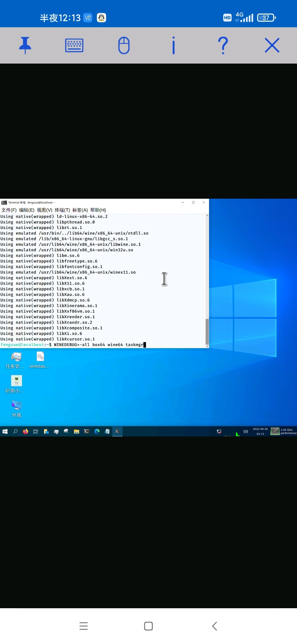The height and width of the screenshot is (644, 297).
Task: Click the 2022-09-26 clock in tray
Action: point(260,432)
